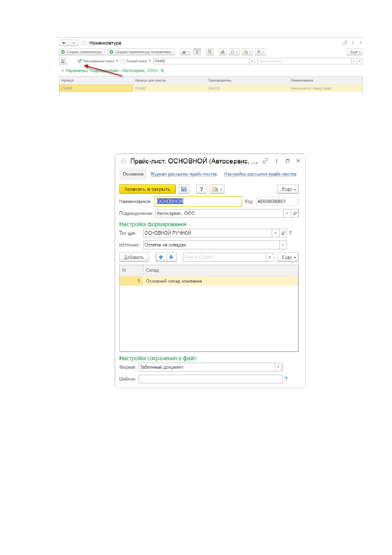Click the search field containing 314462
Image resolution: width=392 pixels, height=555 pixels.
click(201, 61)
